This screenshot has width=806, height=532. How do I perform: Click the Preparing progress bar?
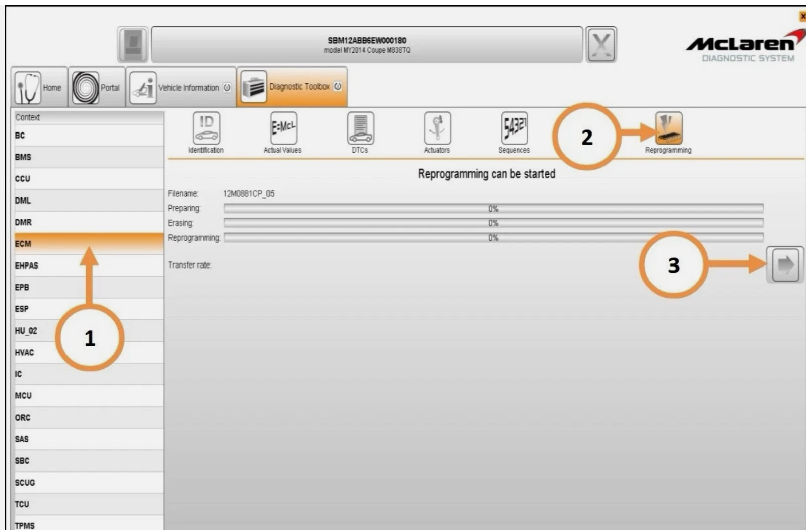tap(494, 209)
